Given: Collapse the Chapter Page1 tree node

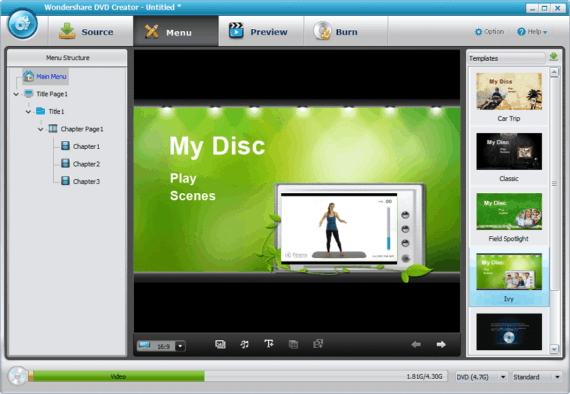Looking at the screenshot, I should (x=40, y=129).
